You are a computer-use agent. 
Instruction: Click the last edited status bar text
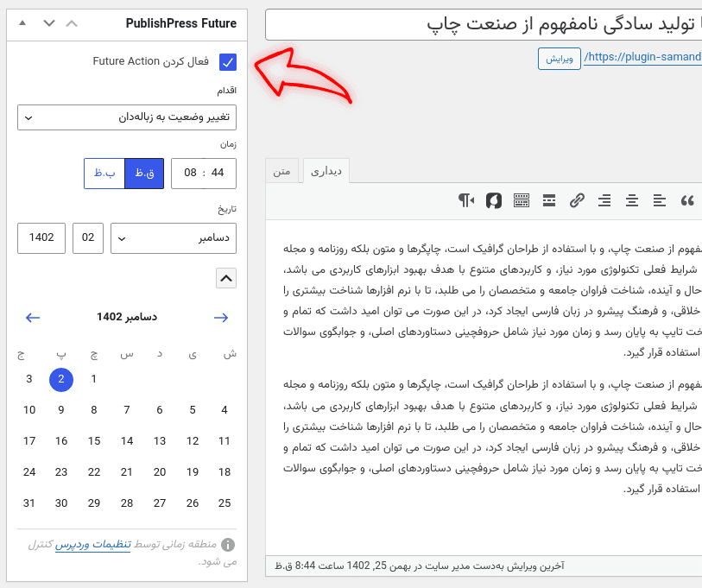point(420,566)
